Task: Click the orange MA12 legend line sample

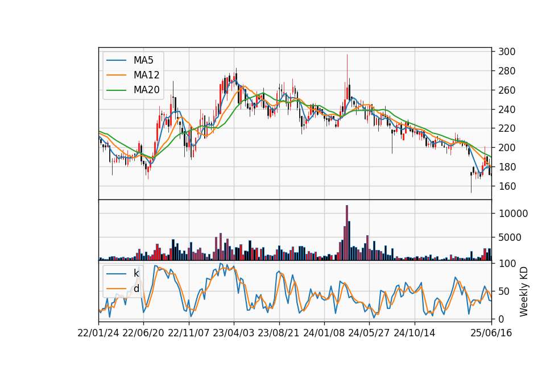Action: coord(116,75)
